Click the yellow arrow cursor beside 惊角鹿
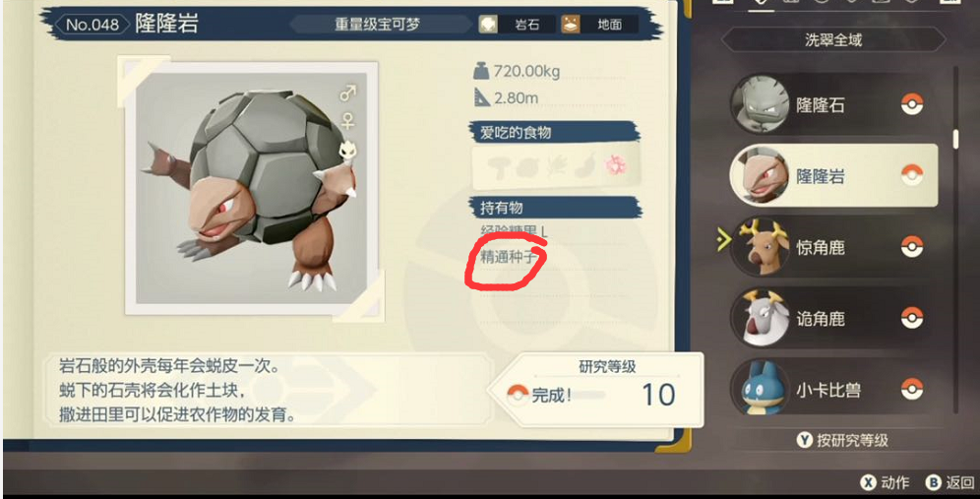 click(723, 239)
